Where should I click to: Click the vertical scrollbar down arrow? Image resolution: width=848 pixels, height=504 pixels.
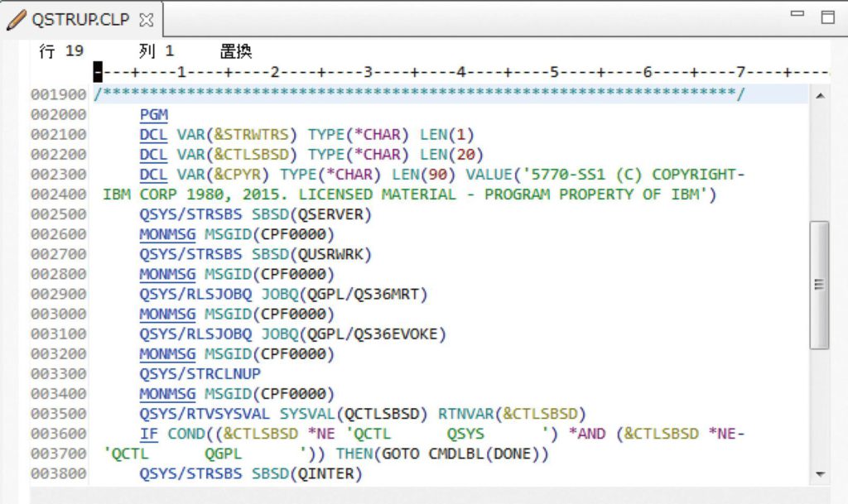(819, 474)
